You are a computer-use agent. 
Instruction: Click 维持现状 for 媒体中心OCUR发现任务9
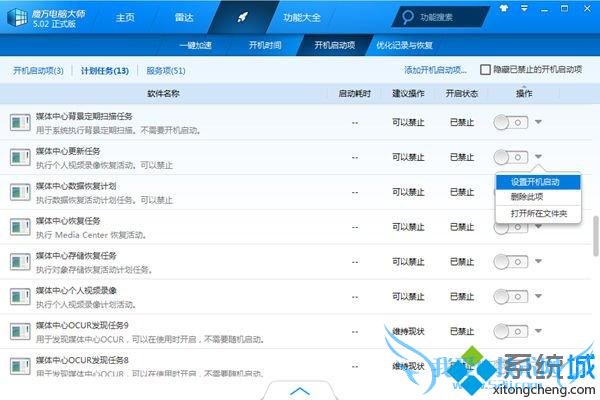408,332
